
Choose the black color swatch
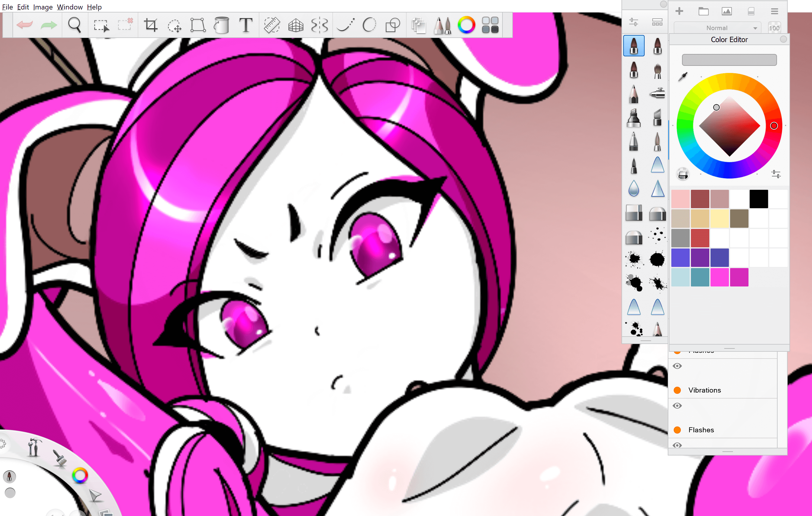point(759,199)
